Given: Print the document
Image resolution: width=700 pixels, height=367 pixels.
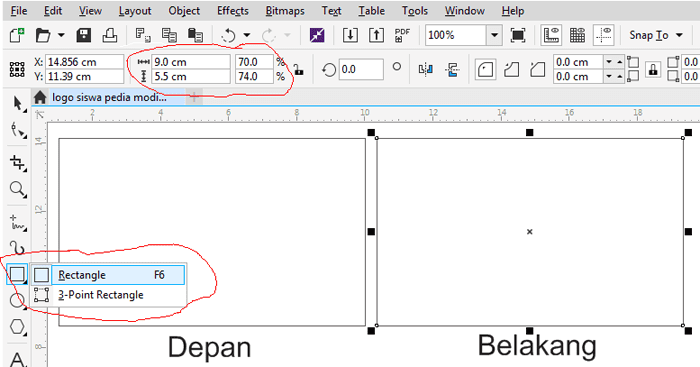Looking at the screenshot, I should 110,35.
